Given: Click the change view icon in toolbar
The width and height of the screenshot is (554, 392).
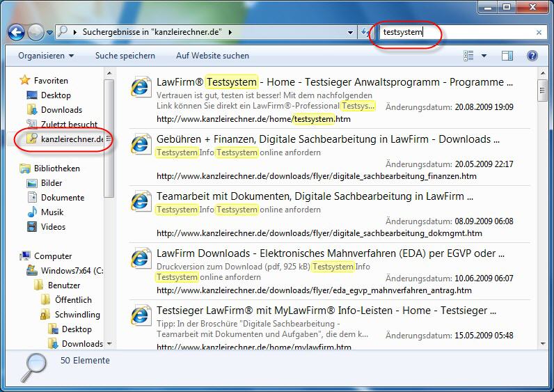Looking at the screenshot, I should point(468,56).
